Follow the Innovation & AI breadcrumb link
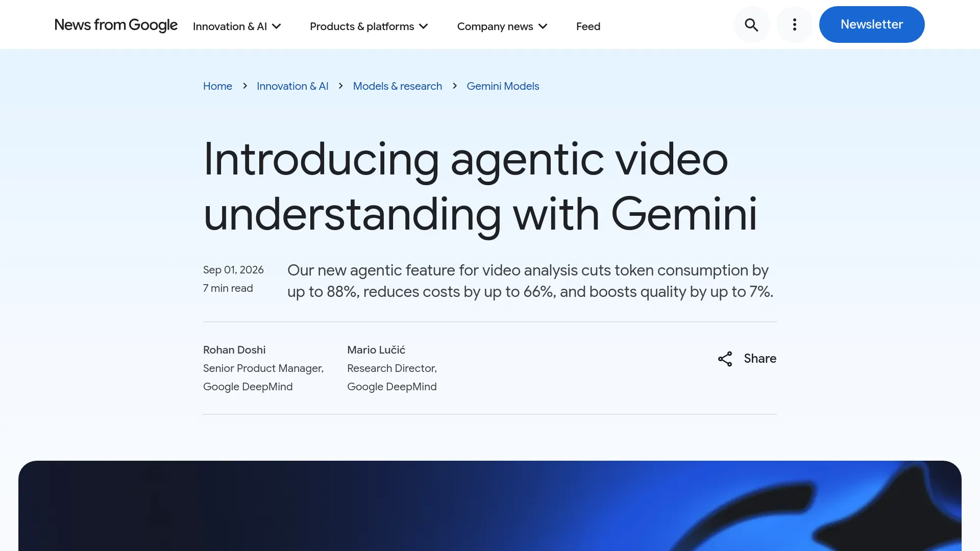Image resolution: width=980 pixels, height=551 pixels. click(x=292, y=86)
